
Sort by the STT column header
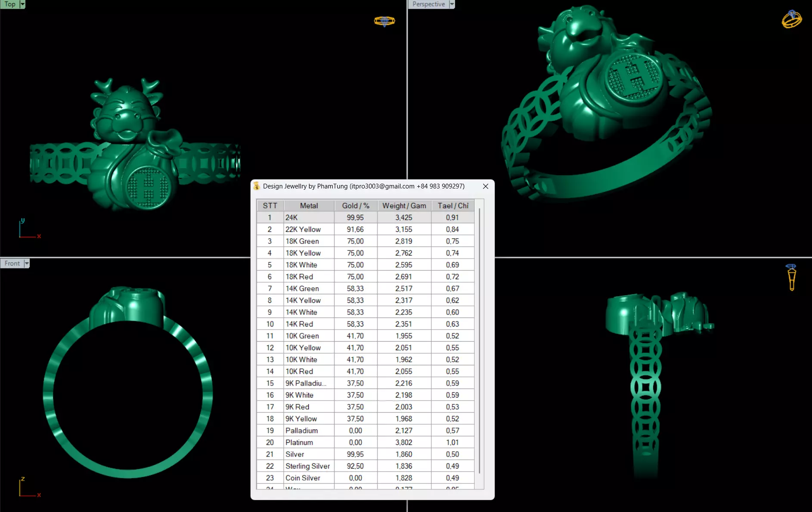[270, 206]
